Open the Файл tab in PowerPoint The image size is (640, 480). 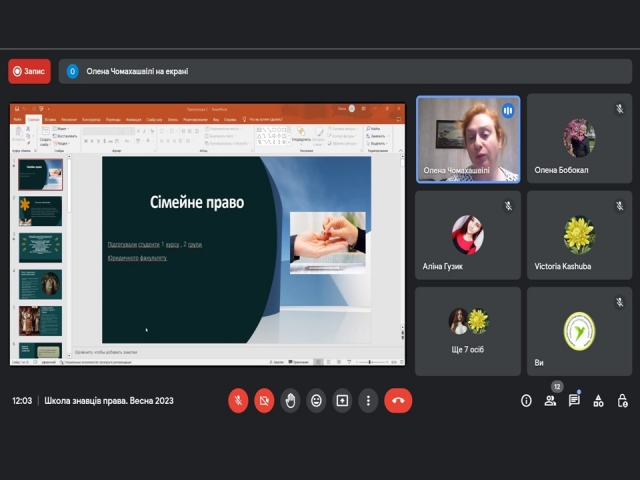coord(17,120)
